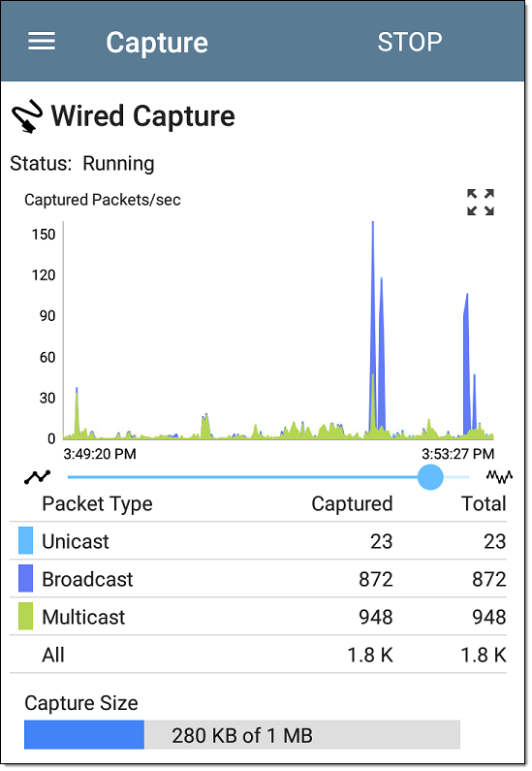The width and height of the screenshot is (532, 771).
Task: Select the Unicast packet type row
Action: pyautogui.click(x=259, y=541)
